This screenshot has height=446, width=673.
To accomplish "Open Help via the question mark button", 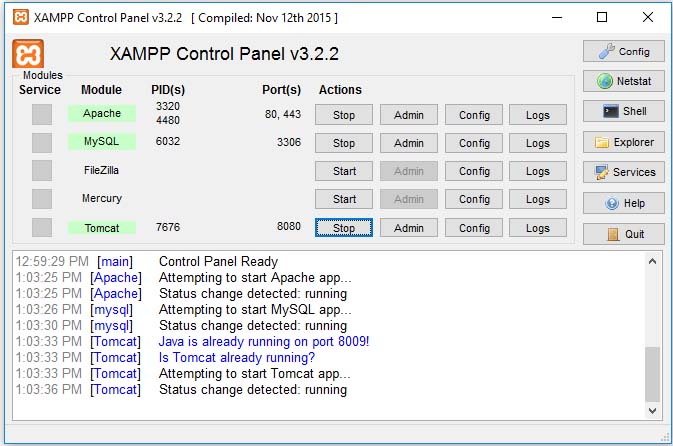I will click(x=624, y=203).
